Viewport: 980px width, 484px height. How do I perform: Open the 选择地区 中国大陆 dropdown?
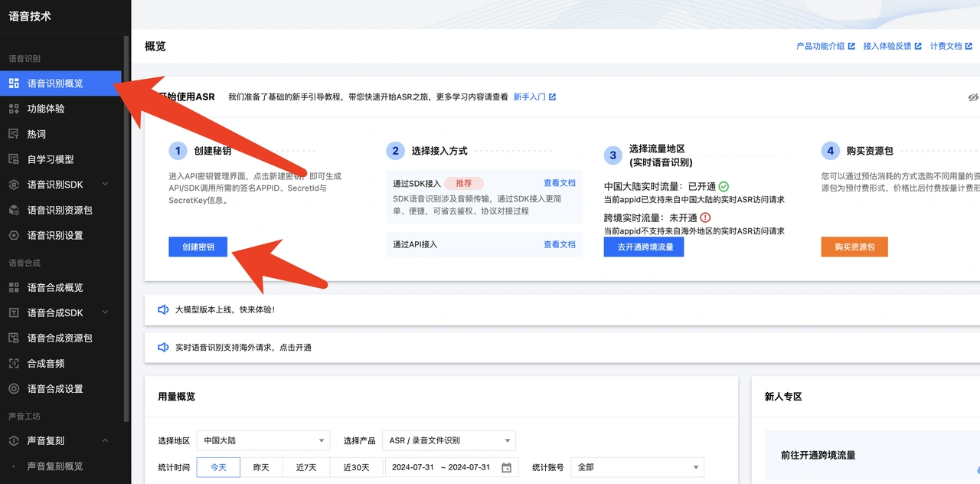click(x=263, y=440)
